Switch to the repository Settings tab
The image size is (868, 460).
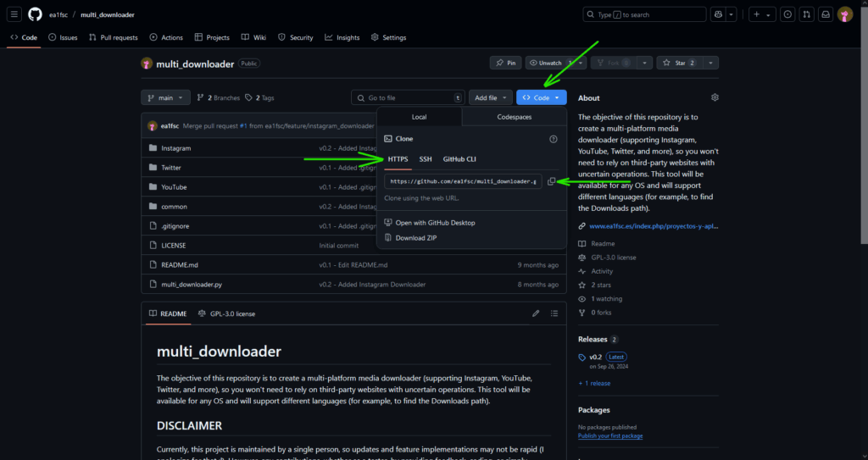click(x=388, y=37)
